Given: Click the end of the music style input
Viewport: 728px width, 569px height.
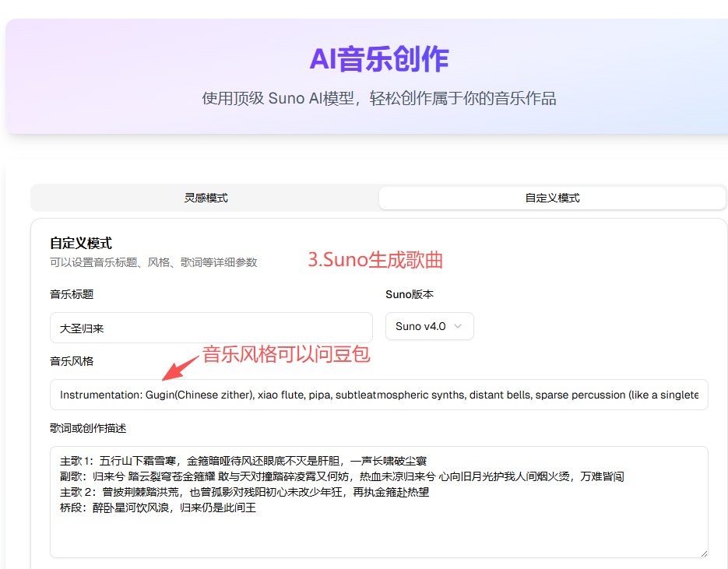Looking at the screenshot, I should coord(693,395).
